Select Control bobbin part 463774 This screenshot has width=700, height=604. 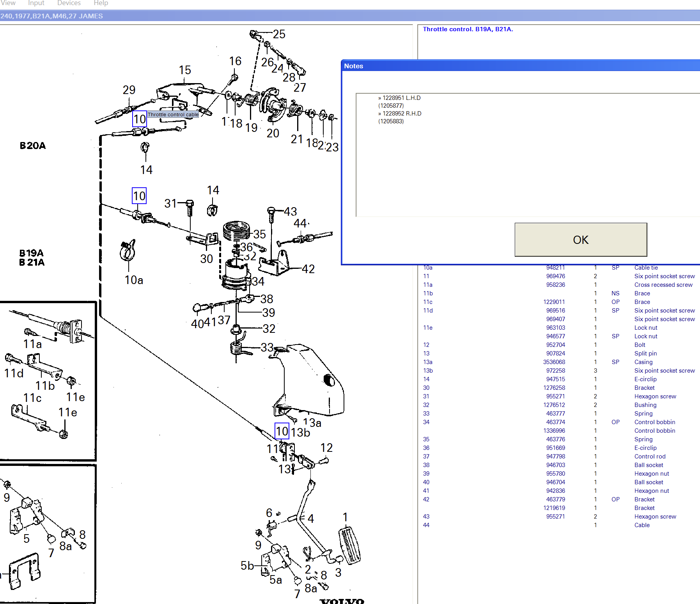(559, 422)
